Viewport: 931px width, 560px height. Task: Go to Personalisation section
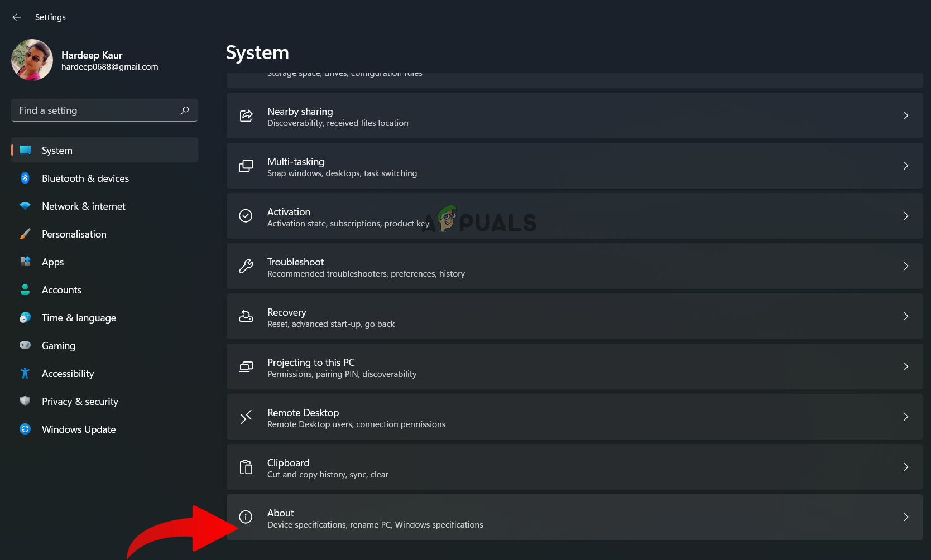click(74, 234)
